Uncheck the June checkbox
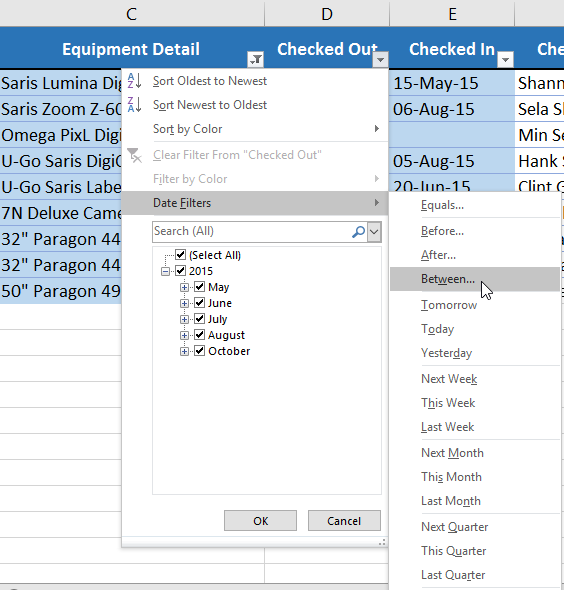 199,303
